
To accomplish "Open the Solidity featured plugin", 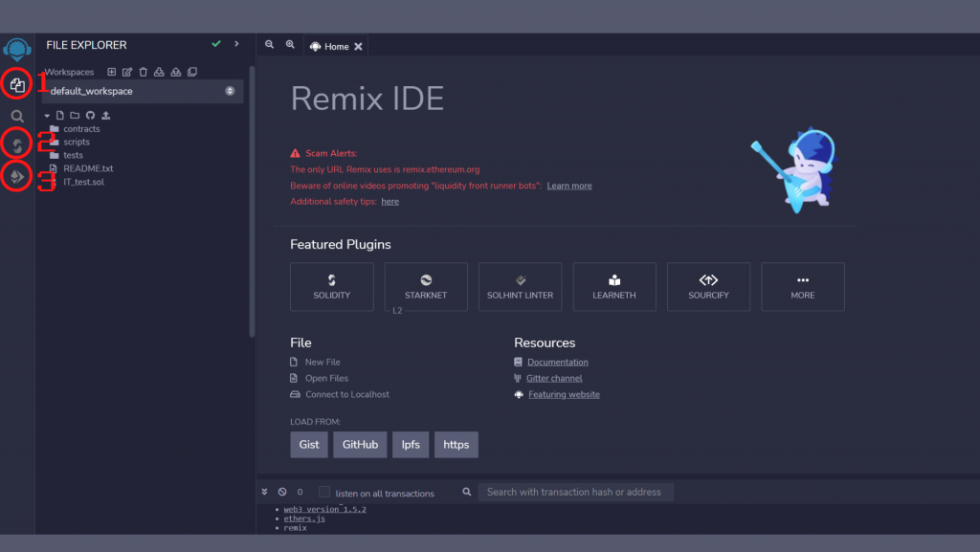I will [x=332, y=287].
